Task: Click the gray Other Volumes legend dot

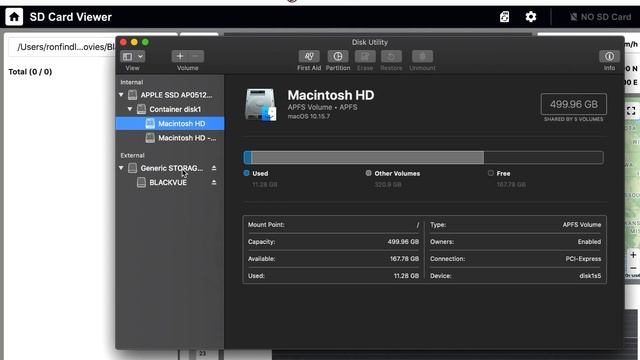Action: 369,173
